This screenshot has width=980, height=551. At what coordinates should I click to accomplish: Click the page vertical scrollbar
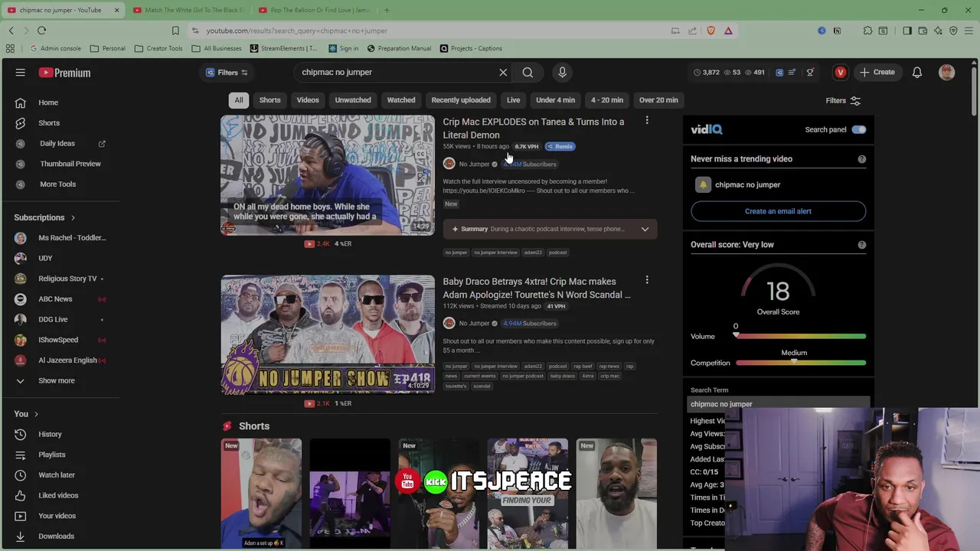click(x=974, y=92)
